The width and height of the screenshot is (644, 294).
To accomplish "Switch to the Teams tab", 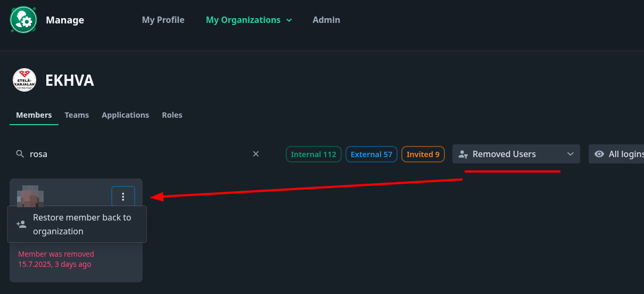I will [77, 115].
